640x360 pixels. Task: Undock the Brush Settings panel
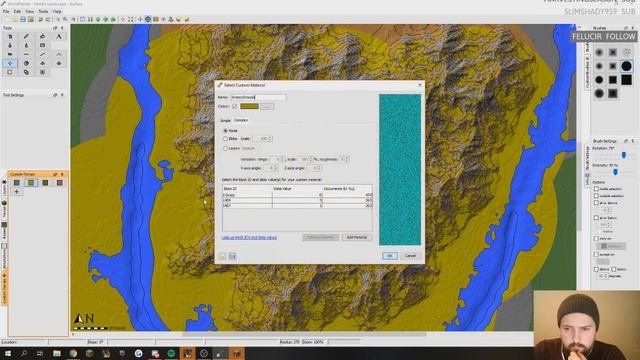point(626,141)
